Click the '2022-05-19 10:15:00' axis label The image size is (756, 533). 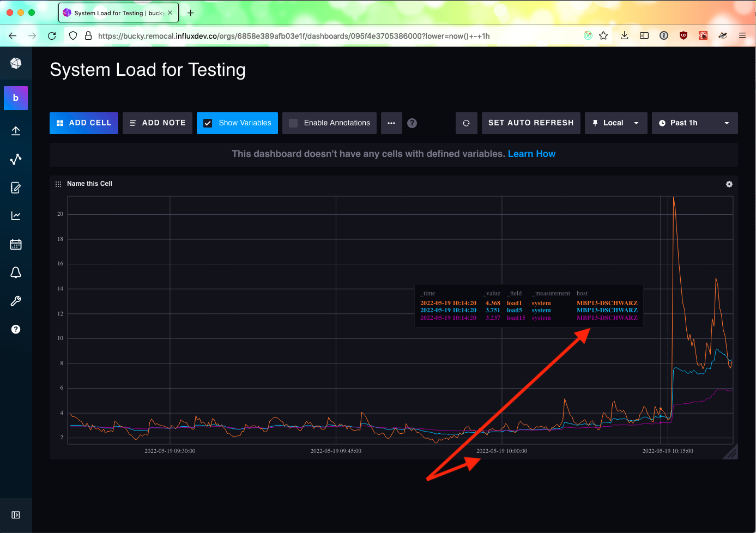coord(668,451)
